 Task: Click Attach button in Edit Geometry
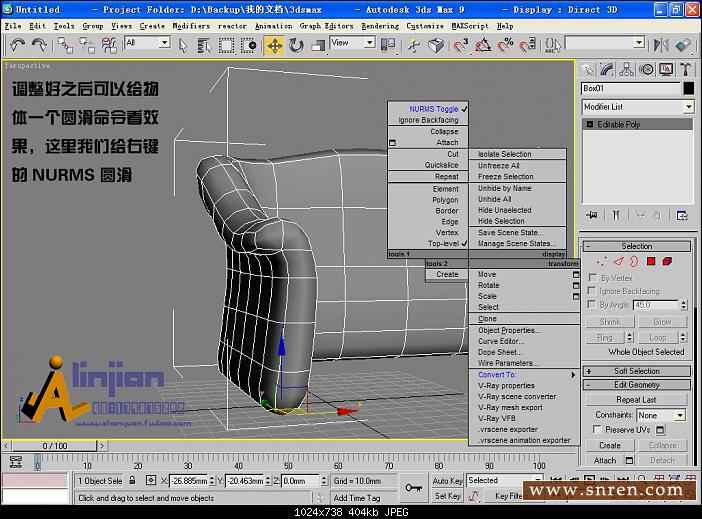coord(605,460)
